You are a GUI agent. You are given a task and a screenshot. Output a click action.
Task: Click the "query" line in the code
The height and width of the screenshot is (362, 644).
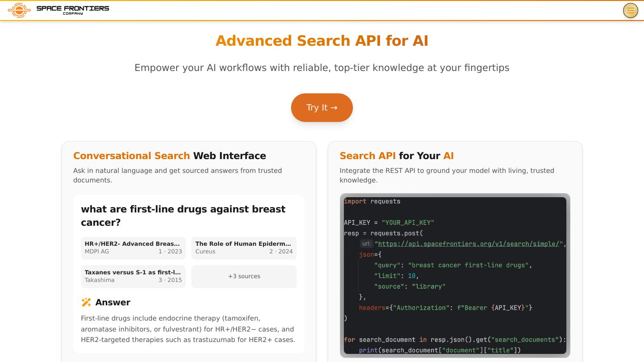[x=453, y=265]
